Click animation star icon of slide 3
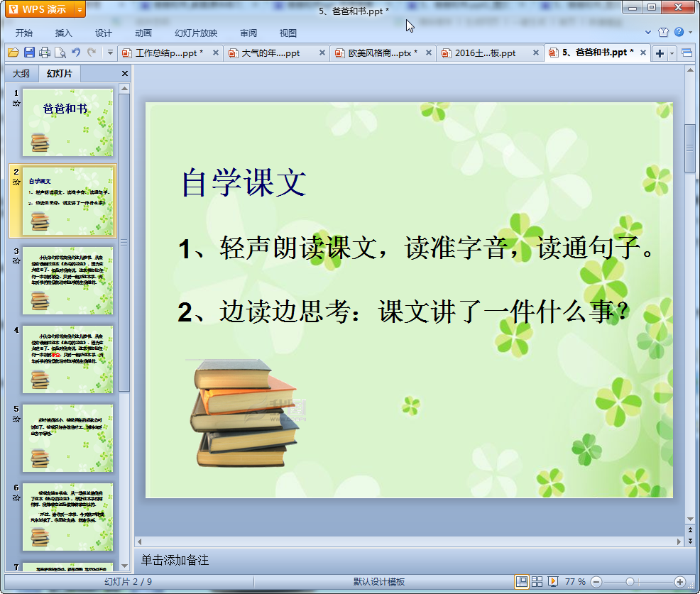 click(16, 261)
